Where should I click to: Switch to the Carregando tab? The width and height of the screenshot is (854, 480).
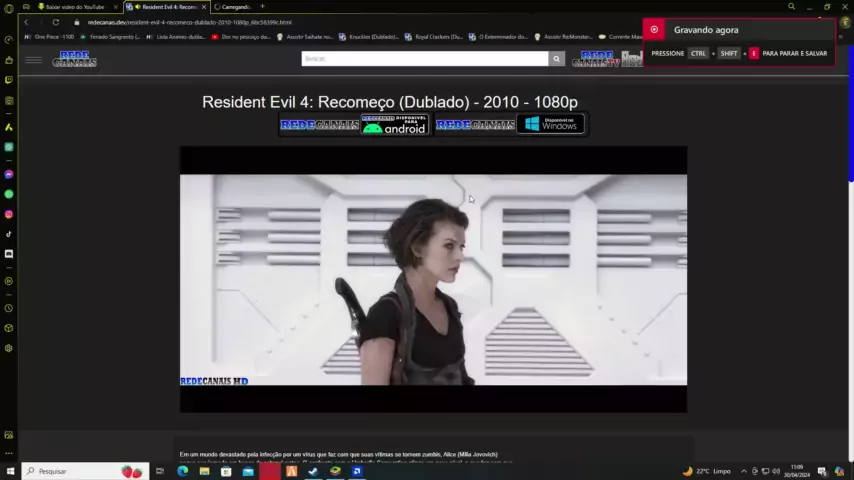(234, 7)
